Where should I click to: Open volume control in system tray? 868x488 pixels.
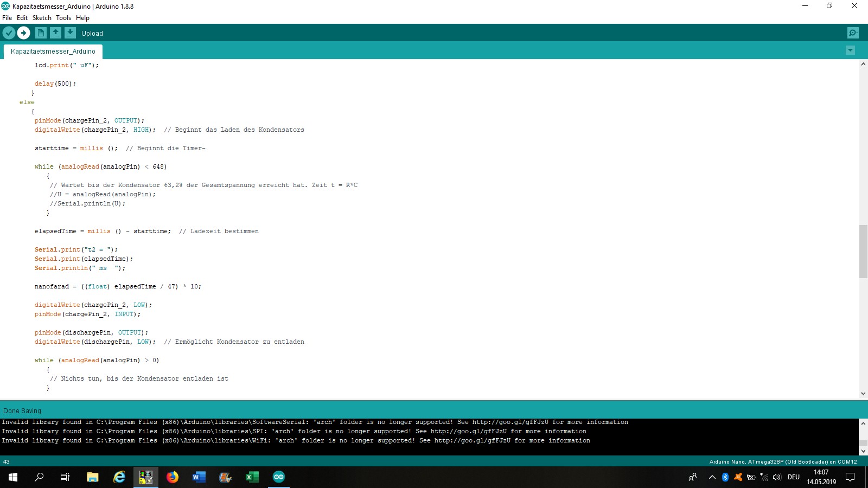[777, 477]
